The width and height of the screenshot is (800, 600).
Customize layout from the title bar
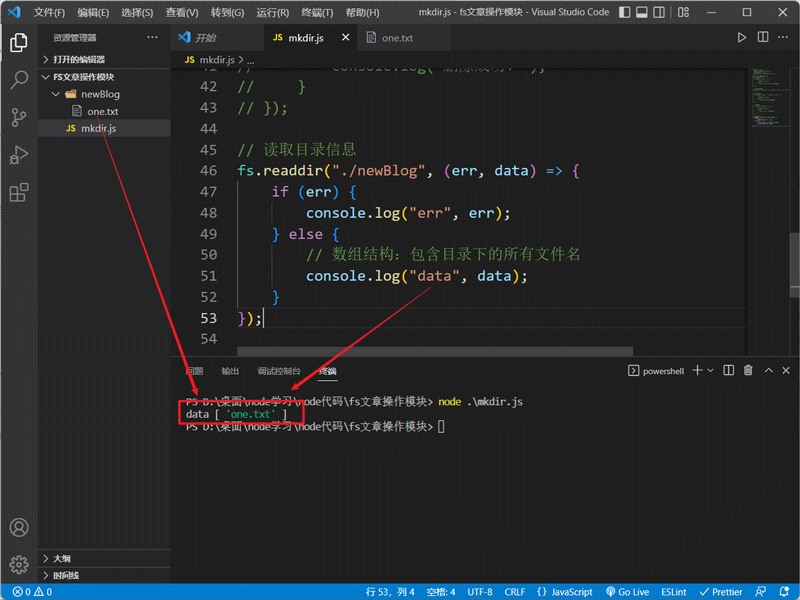tap(684, 12)
